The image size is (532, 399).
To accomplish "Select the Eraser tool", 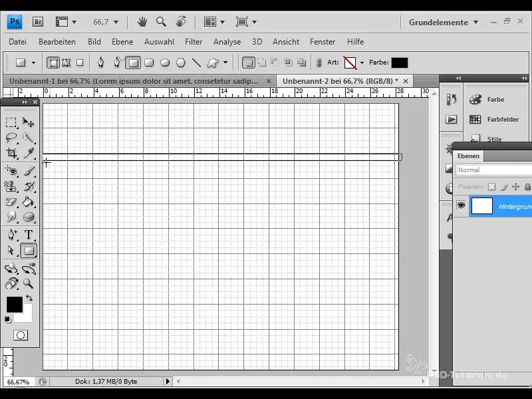I will [x=11, y=201].
